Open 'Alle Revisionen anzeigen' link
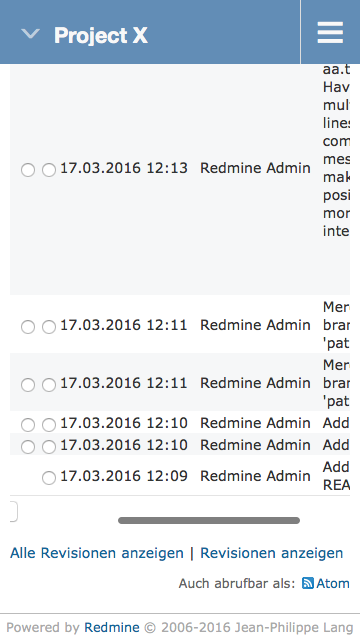 coord(97,553)
